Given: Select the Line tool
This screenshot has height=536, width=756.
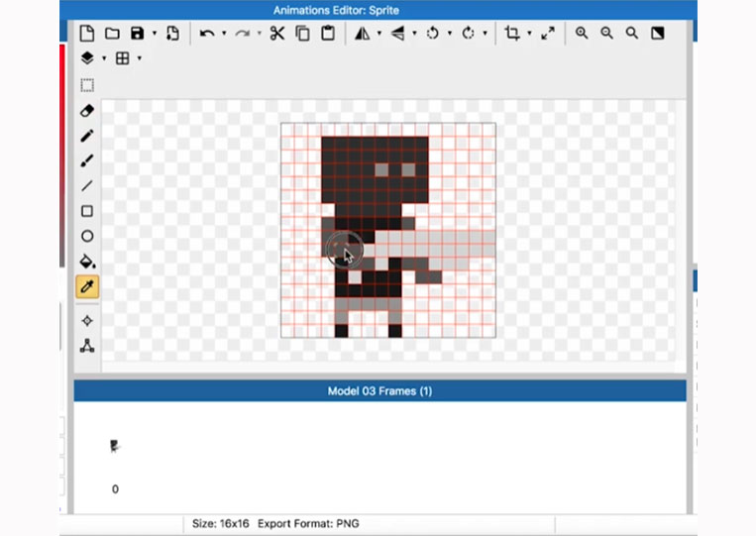Looking at the screenshot, I should pyautogui.click(x=87, y=186).
